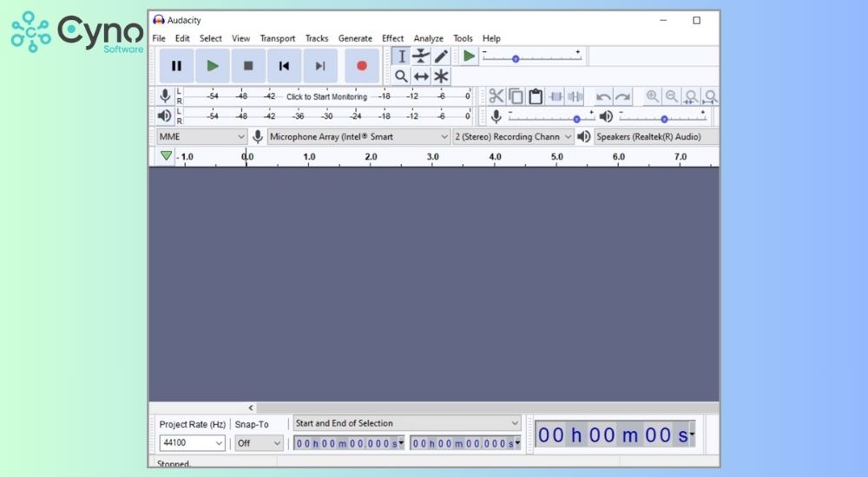This screenshot has width=868, height=477.
Task: Open the Effect menu
Action: point(392,38)
